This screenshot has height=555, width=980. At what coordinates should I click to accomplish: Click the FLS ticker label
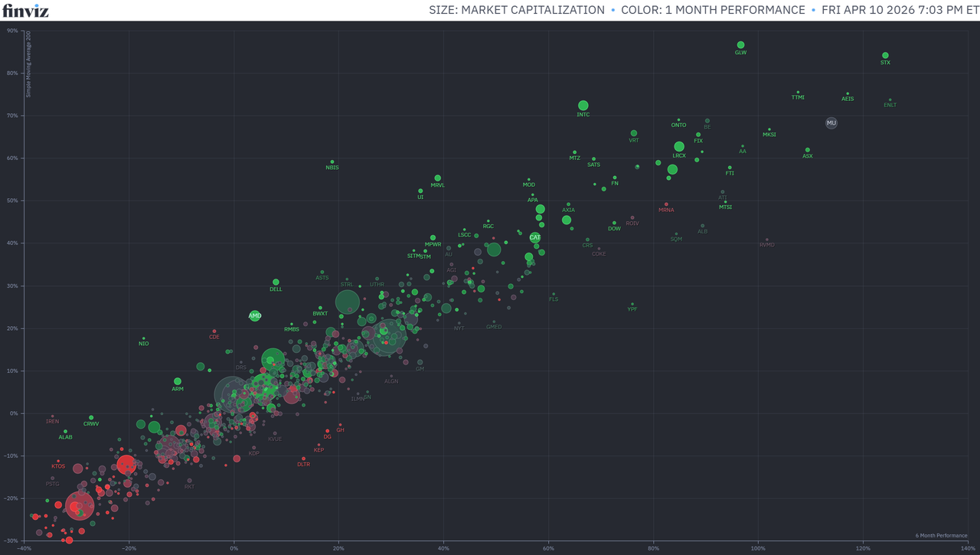[x=554, y=299]
